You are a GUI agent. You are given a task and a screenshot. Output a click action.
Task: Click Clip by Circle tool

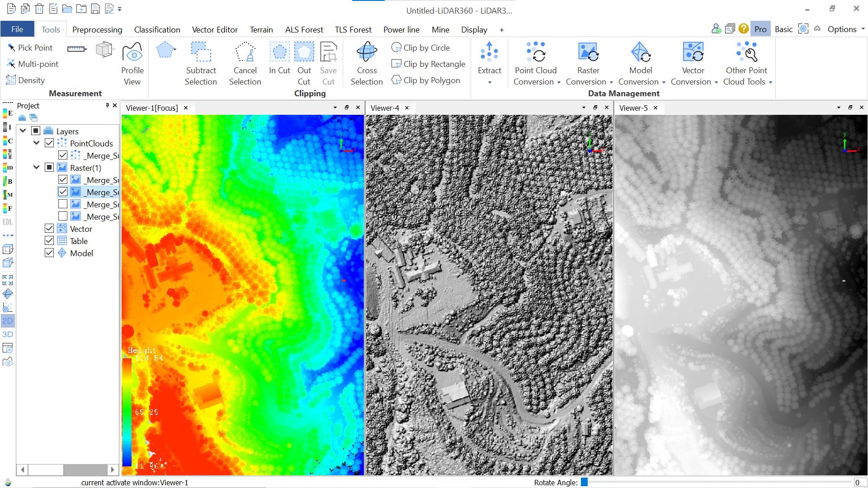coord(420,47)
